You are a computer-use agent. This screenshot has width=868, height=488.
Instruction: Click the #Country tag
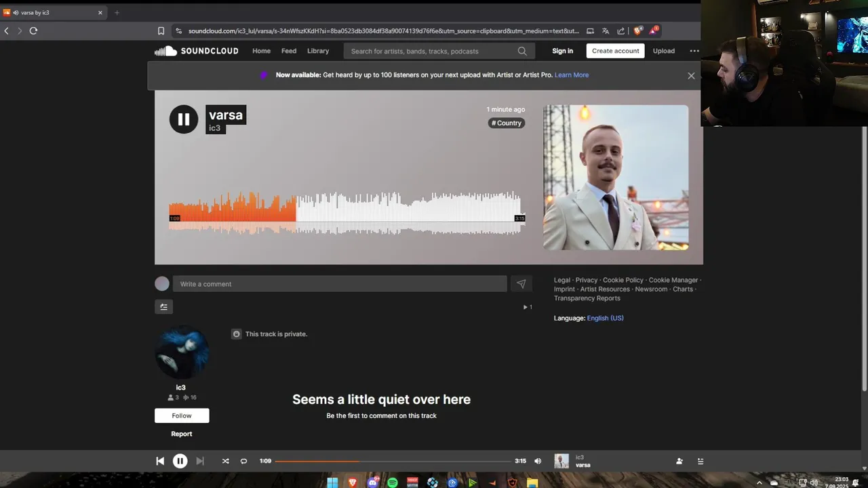coord(507,123)
